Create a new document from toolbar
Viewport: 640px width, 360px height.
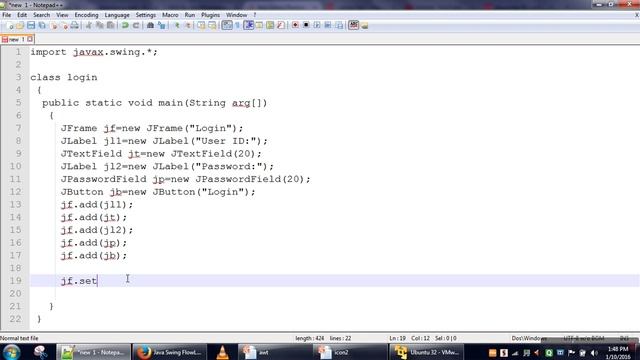coord(10,25)
